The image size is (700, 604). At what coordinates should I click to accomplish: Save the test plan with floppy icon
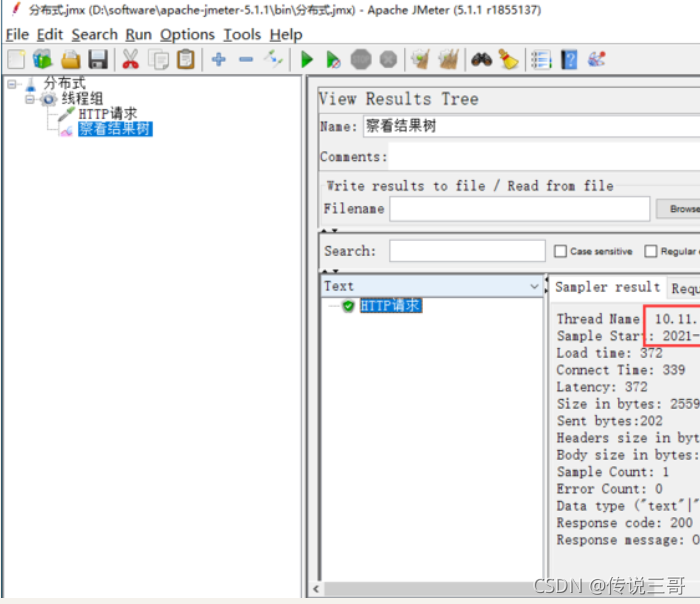[x=98, y=59]
